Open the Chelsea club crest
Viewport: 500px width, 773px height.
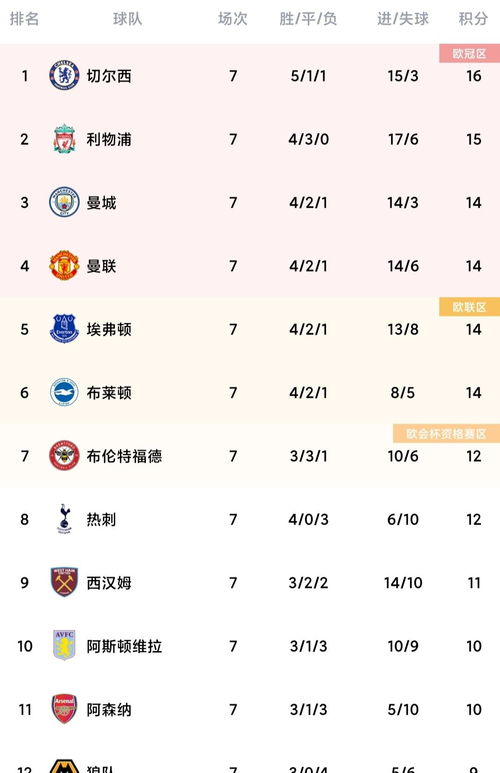click(x=64, y=75)
